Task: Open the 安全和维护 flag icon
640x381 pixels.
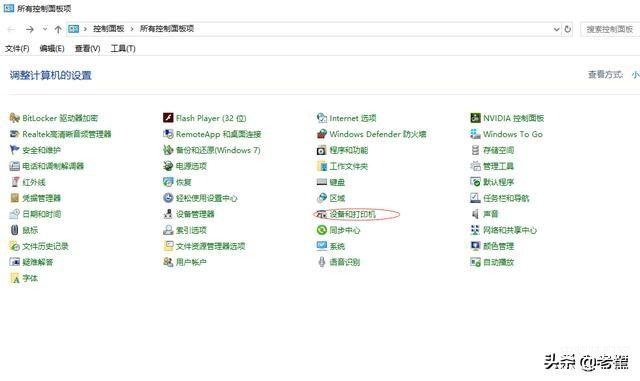Action: pos(14,150)
